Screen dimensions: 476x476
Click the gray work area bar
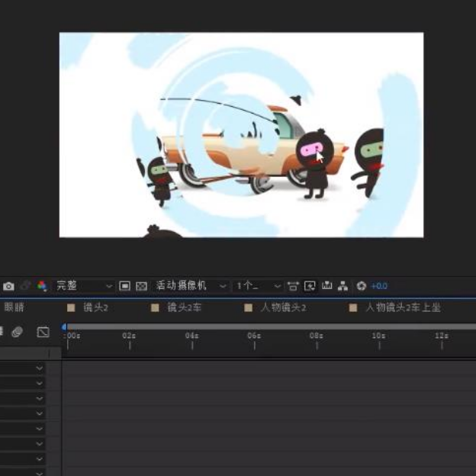(x=272, y=327)
